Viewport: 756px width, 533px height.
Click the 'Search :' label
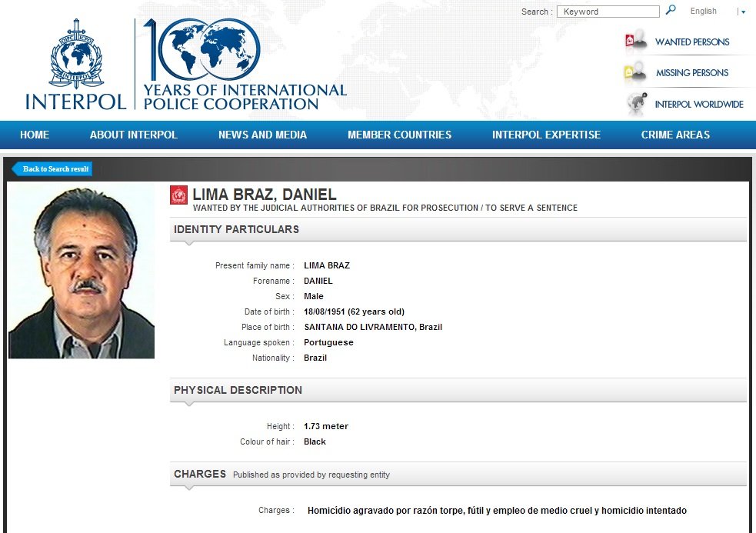537,12
